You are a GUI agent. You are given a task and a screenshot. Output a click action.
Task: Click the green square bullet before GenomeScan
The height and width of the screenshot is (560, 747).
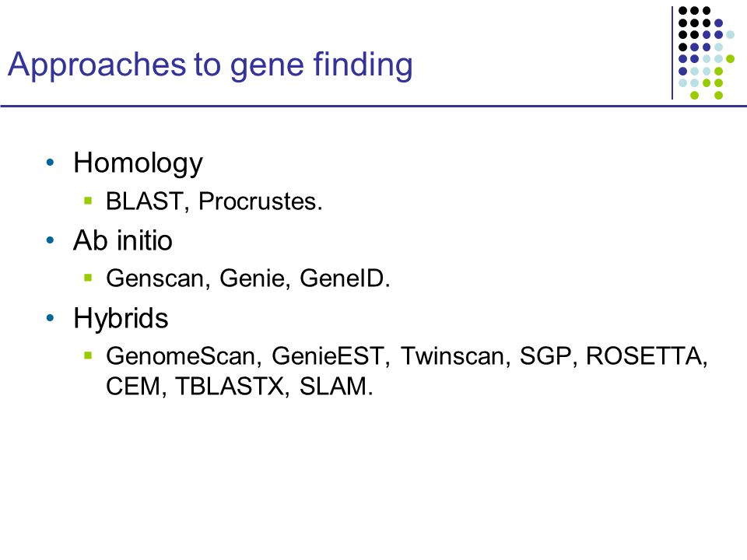click(88, 355)
